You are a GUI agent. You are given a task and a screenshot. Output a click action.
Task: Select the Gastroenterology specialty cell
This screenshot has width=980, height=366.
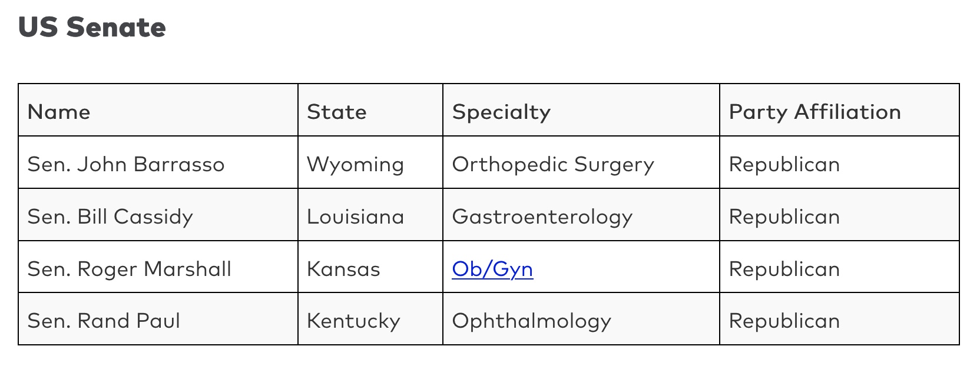click(x=542, y=217)
